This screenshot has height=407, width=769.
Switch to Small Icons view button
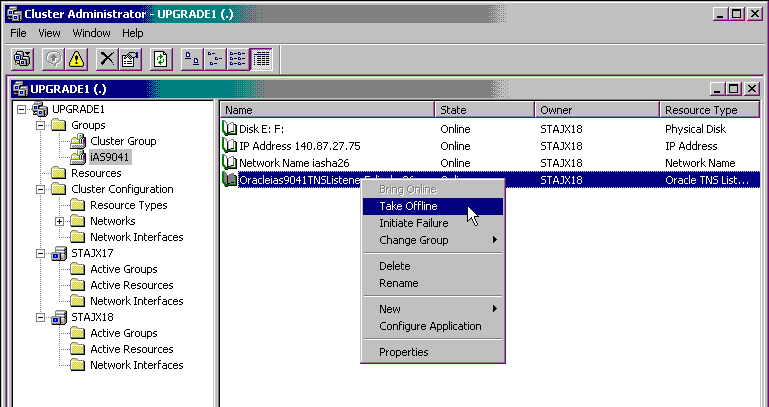[x=214, y=59]
